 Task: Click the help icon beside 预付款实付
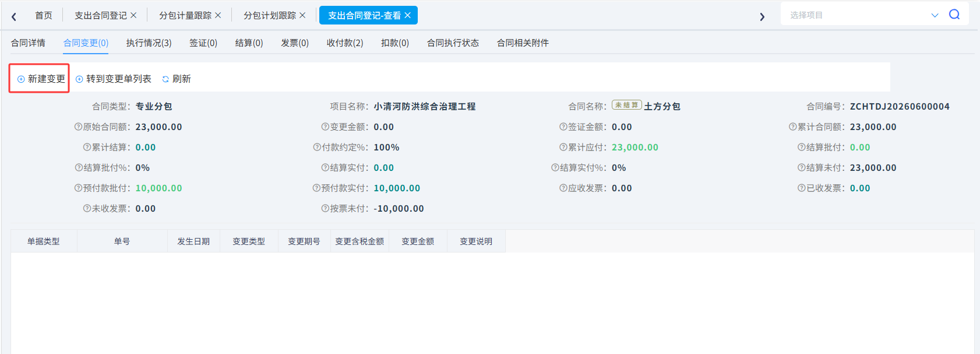tap(317, 188)
